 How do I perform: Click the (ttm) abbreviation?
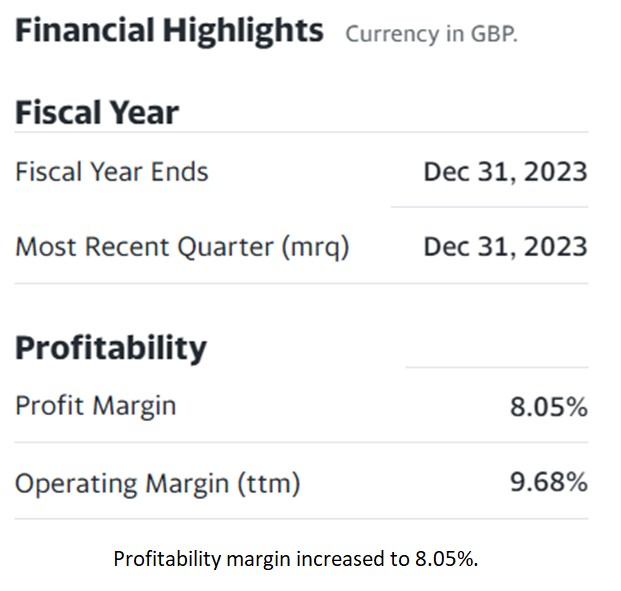pyautogui.click(x=268, y=484)
